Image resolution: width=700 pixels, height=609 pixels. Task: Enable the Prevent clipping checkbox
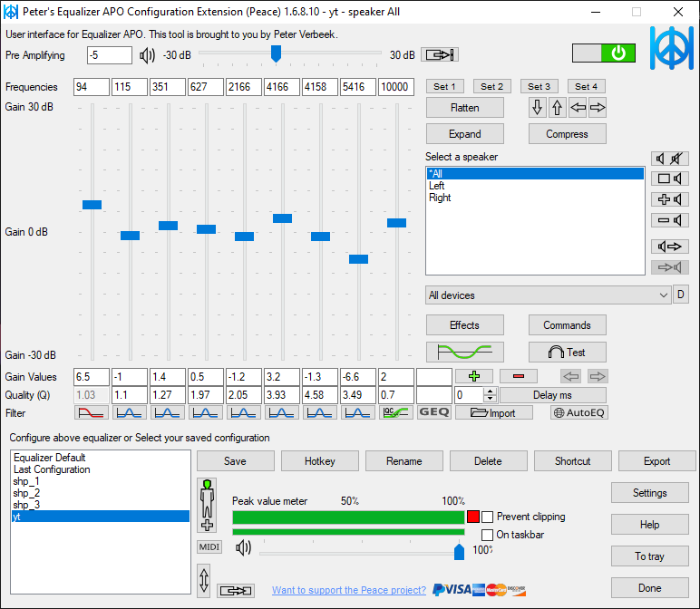point(488,517)
